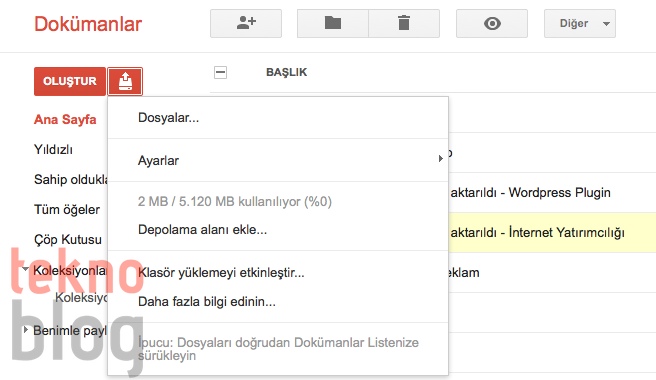656x380 pixels.
Task: Click the storage usage text 2 MB / 5.120 MB
Action: (x=235, y=202)
